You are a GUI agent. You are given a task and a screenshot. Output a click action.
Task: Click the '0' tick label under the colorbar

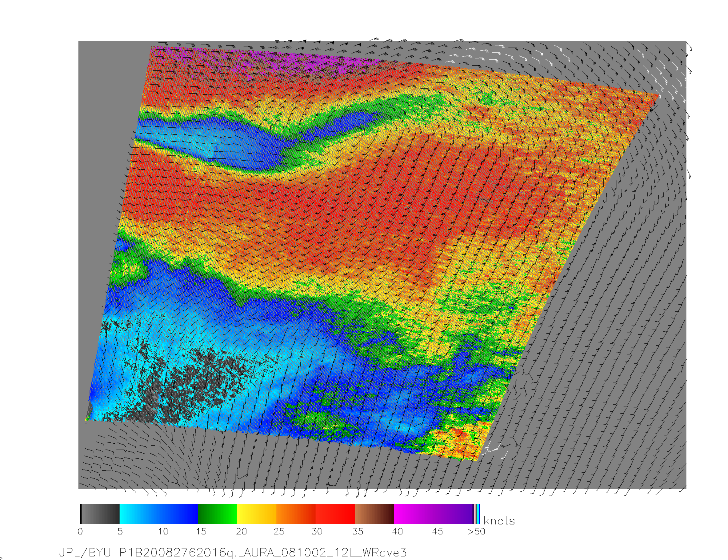[x=80, y=532]
